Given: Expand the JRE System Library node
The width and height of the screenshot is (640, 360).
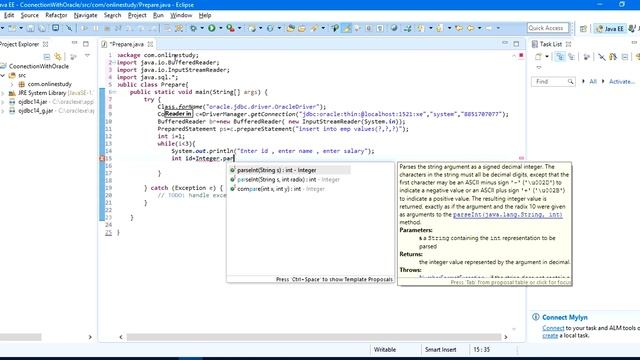Looking at the screenshot, I should [x=3, y=93].
